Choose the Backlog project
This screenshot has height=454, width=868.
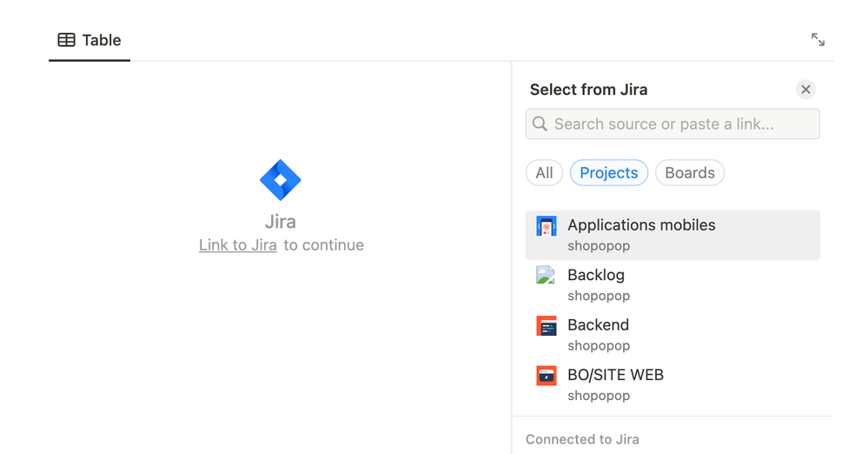point(673,285)
